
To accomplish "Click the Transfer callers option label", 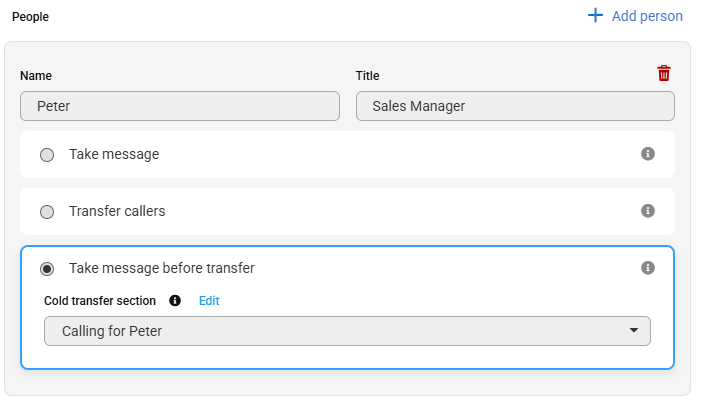I will (x=117, y=211).
